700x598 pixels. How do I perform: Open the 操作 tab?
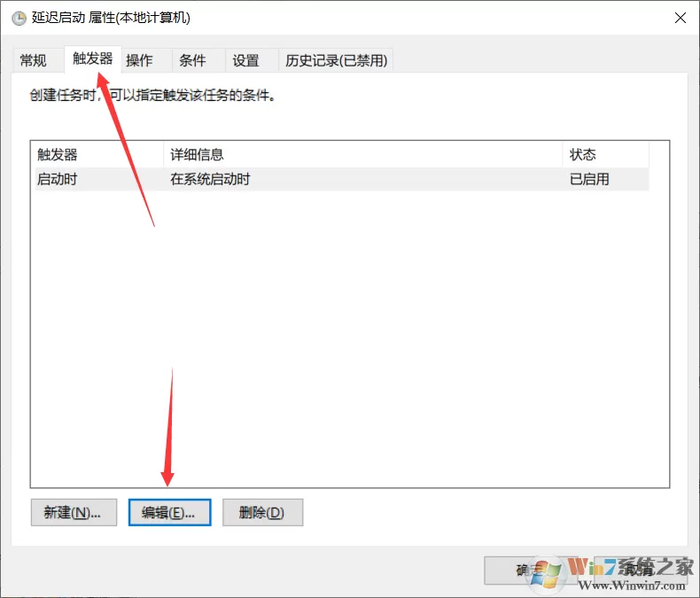pyautogui.click(x=139, y=60)
